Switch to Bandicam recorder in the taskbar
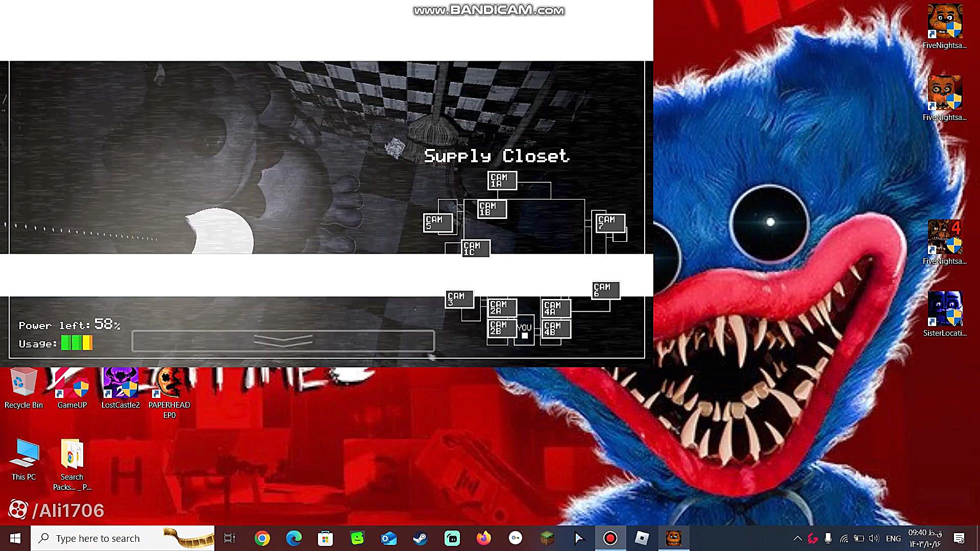 (610, 538)
